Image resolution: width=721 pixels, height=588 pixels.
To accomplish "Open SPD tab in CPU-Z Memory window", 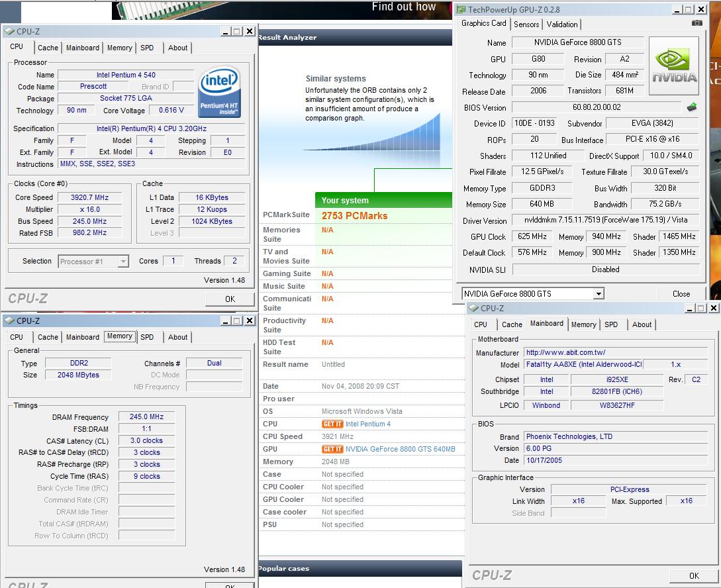I will 147,337.
